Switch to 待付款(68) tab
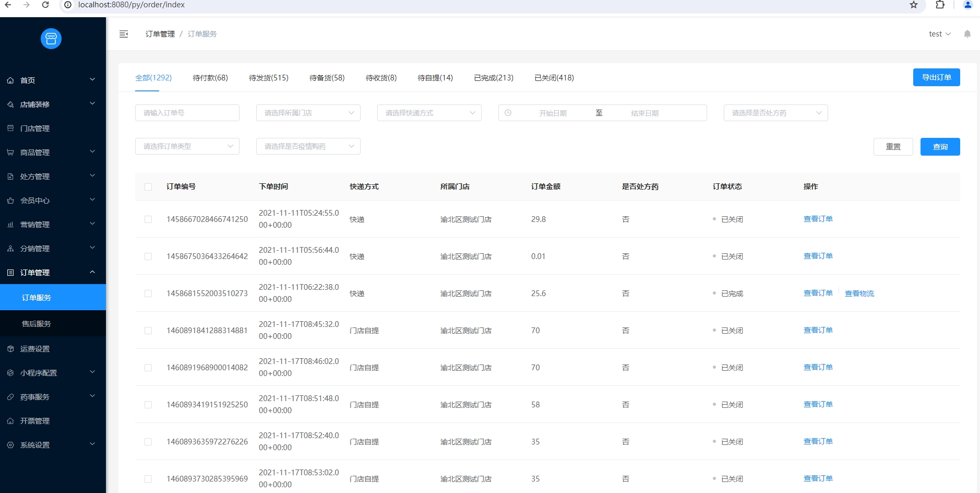Viewport: 980px width, 493px height. (x=210, y=78)
